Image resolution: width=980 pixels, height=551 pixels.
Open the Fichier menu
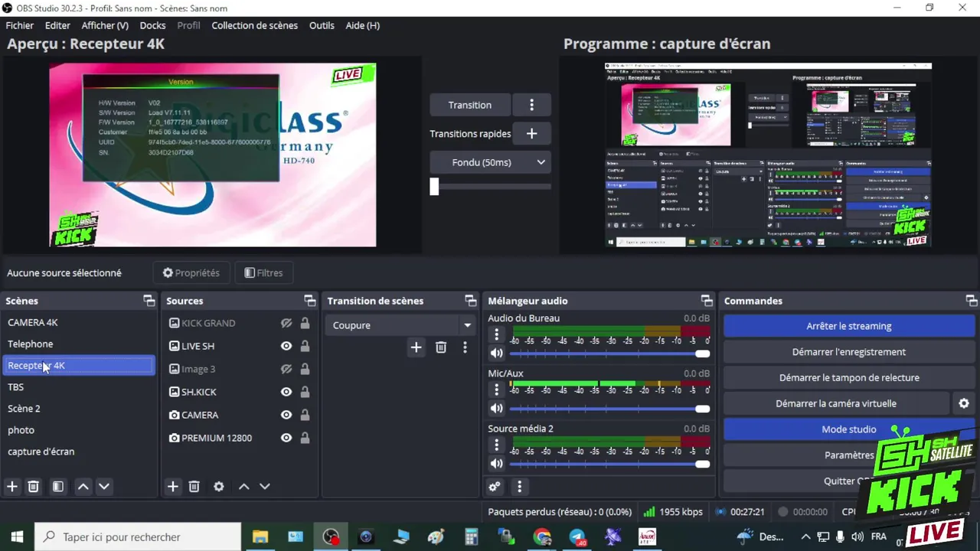coord(20,25)
